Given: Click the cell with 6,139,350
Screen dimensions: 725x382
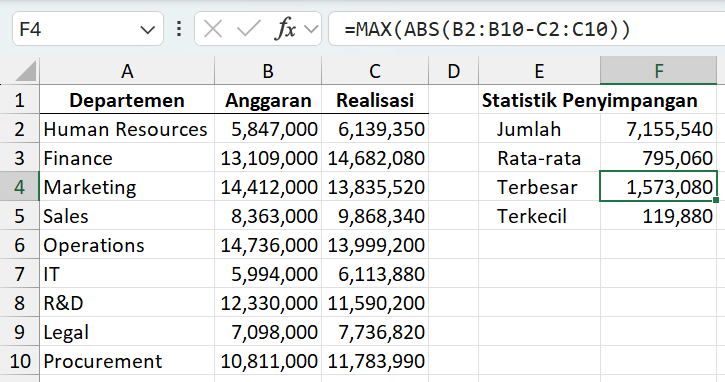Looking at the screenshot, I should (375, 129).
